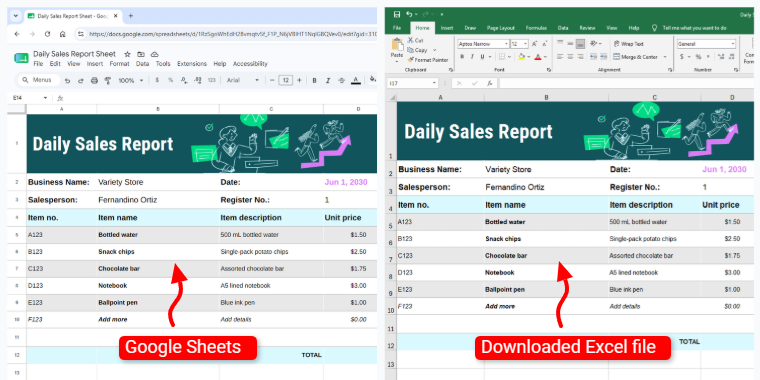
Task: Format as currency in Google Sheets toolbar
Action: tap(158, 80)
